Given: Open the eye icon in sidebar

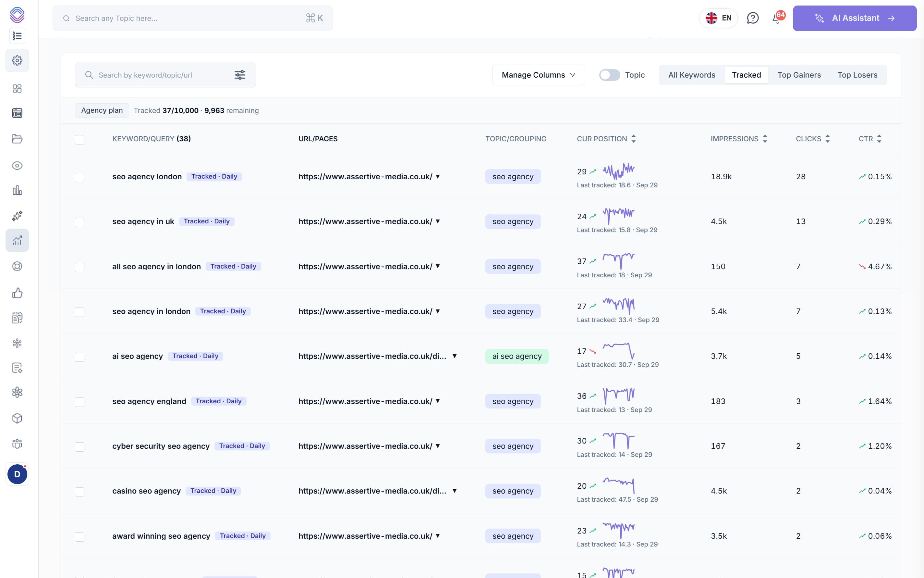Looking at the screenshot, I should [x=17, y=166].
